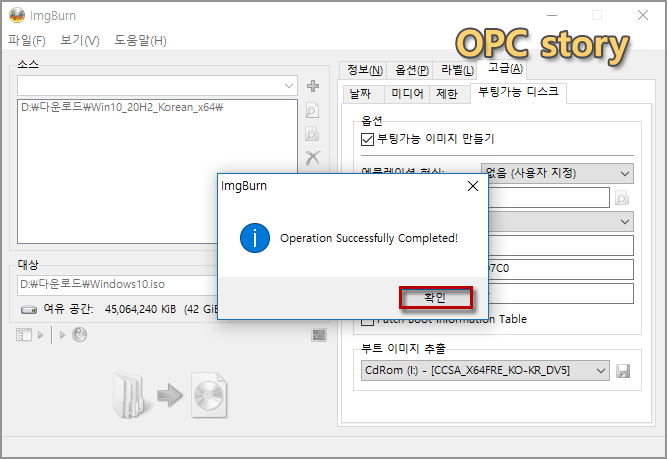Click the ImgBurn app icon in title bar
This screenshot has height=459, width=667.
click(x=17, y=15)
